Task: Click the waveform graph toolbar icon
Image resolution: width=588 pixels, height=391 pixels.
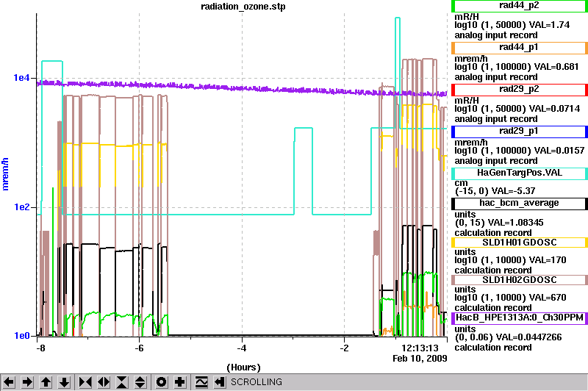Action: pyautogui.click(x=201, y=382)
